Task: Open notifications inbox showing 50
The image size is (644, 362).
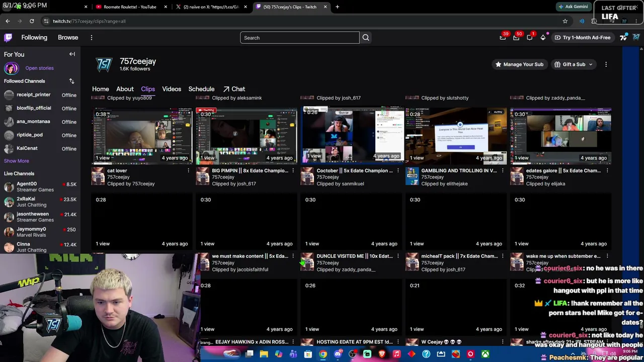Action: point(516,37)
